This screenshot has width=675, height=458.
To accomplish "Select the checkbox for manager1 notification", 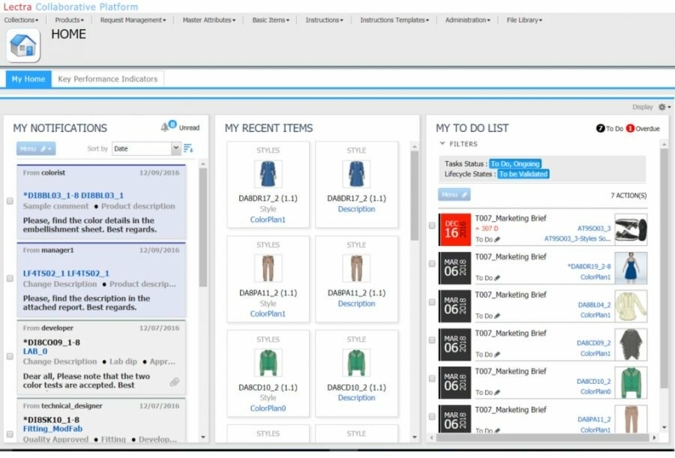I will point(11,278).
